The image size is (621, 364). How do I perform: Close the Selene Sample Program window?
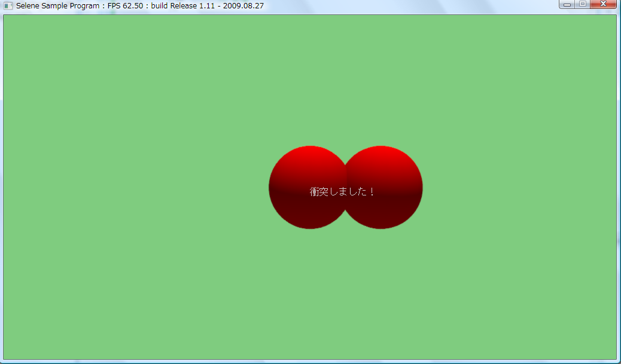tap(603, 4)
